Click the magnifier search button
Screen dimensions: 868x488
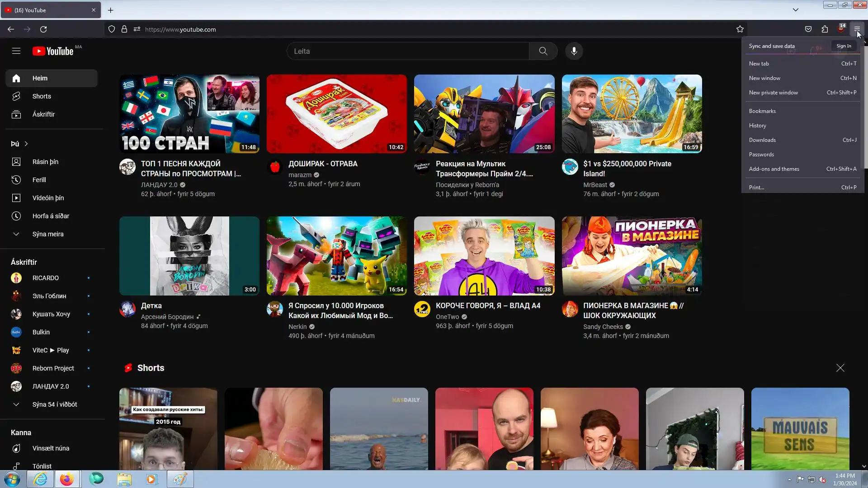pos(543,51)
